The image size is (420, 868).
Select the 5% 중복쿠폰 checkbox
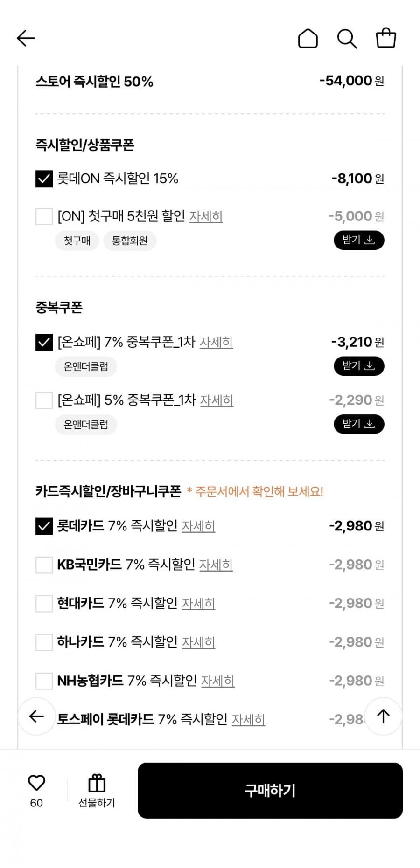click(x=44, y=400)
